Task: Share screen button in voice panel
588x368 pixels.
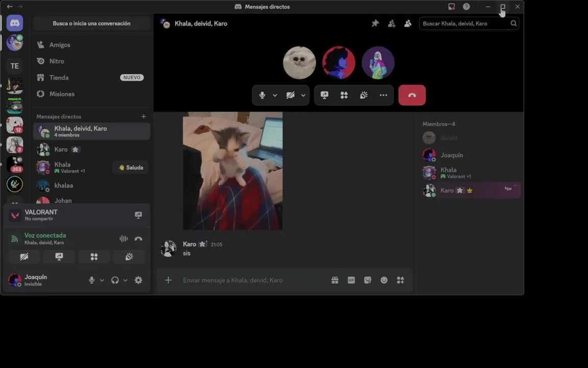Action: tap(59, 257)
